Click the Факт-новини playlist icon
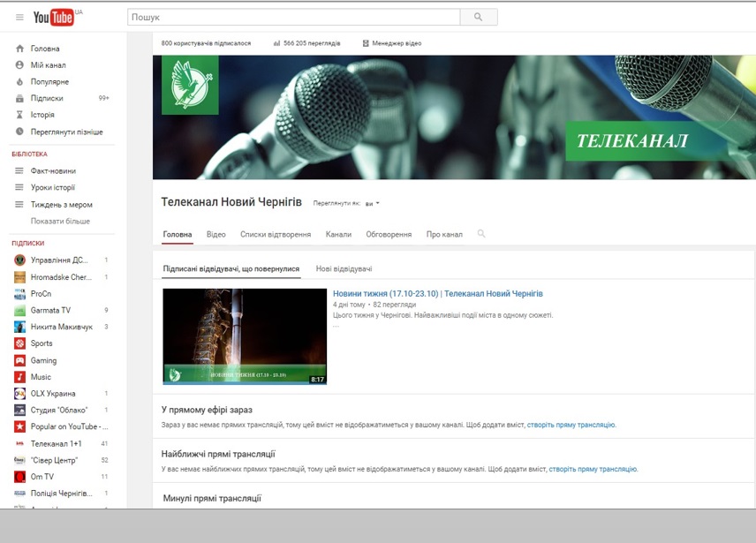This screenshot has width=756, height=543. coord(19,170)
